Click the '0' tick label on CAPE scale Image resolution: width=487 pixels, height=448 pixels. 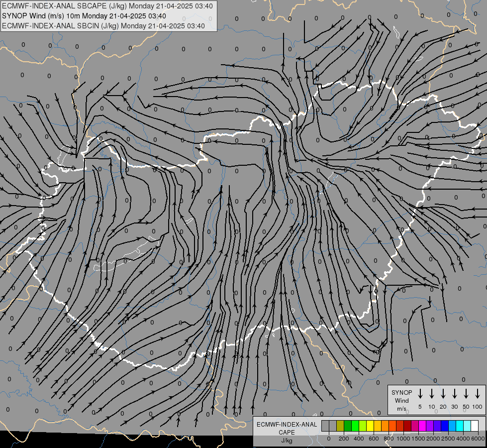click(x=329, y=439)
